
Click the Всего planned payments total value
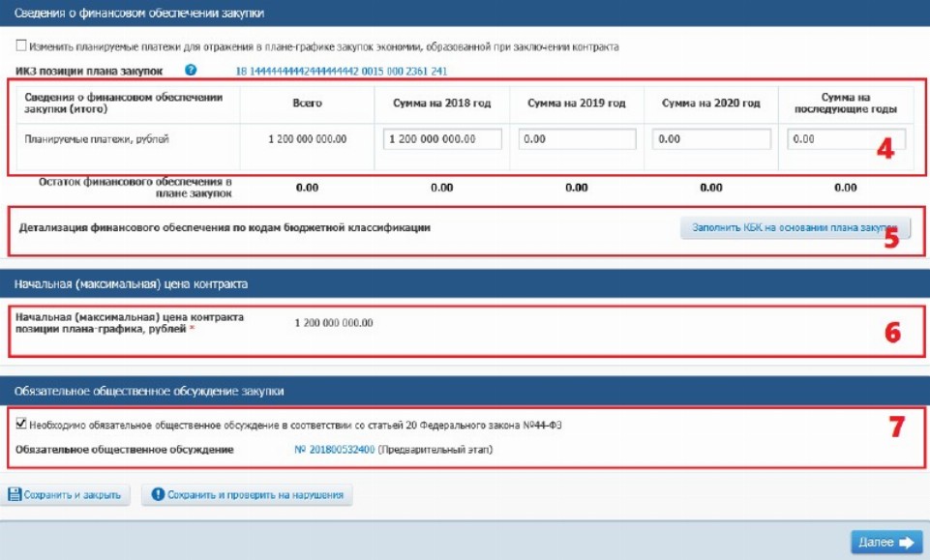(x=307, y=139)
